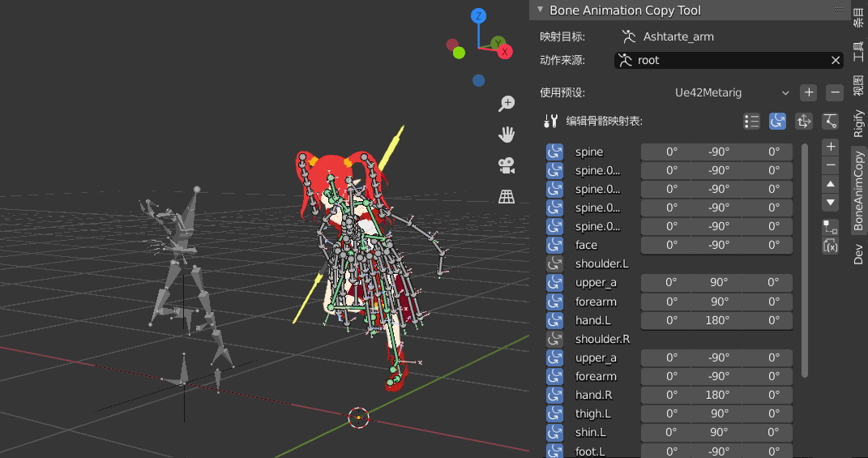Select the BoneAnimCopy sidebar tab
The height and width of the screenshot is (458, 868).
pos(857,191)
